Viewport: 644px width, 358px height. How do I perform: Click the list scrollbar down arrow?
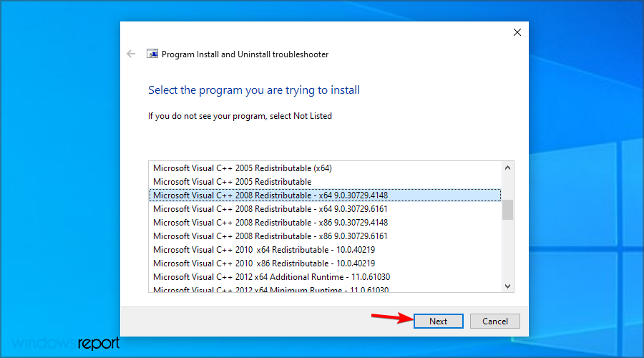(x=507, y=286)
